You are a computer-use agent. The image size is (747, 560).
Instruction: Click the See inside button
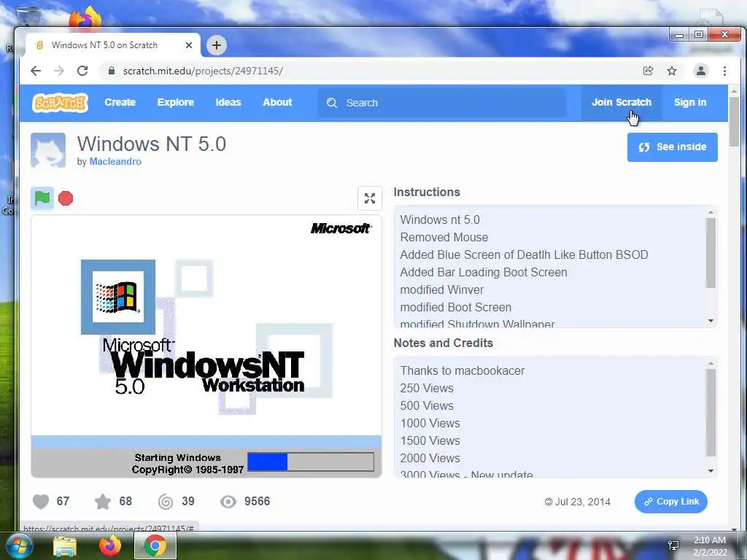(x=672, y=147)
